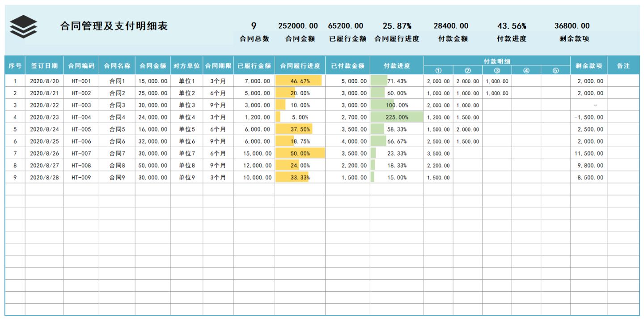644x319 pixels.
Task: Click the 合同管理及支付明细表 title
Action: (114, 26)
